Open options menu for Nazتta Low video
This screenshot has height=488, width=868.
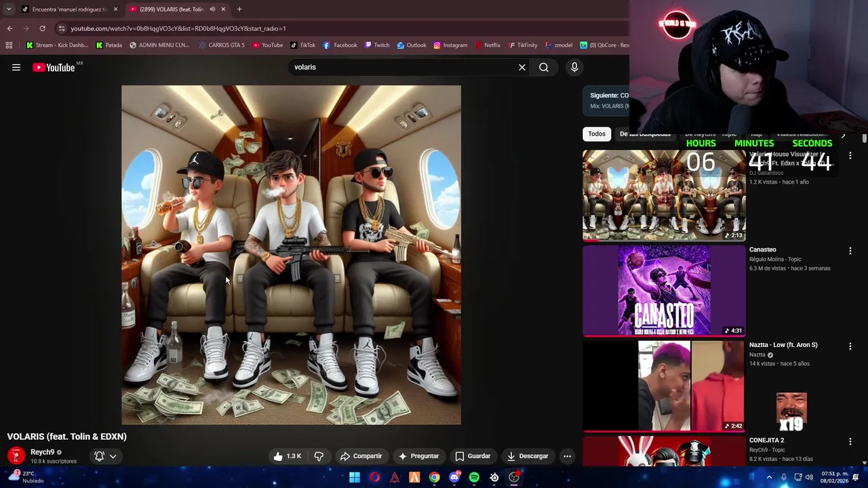coord(850,346)
